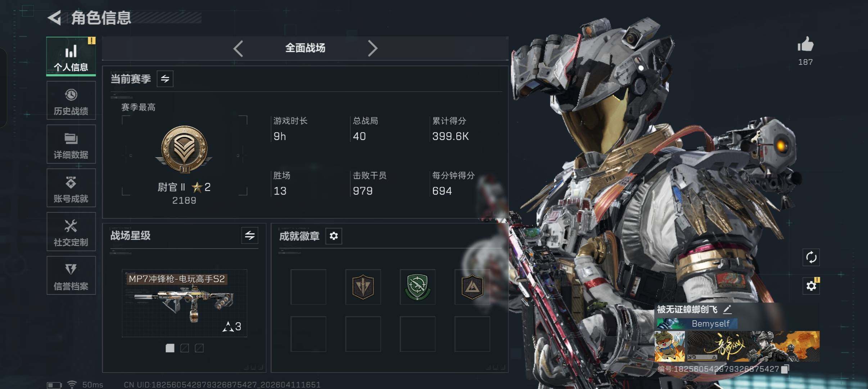
Task: Open the MP7冲锋枪 weapon card
Action: pos(184,303)
